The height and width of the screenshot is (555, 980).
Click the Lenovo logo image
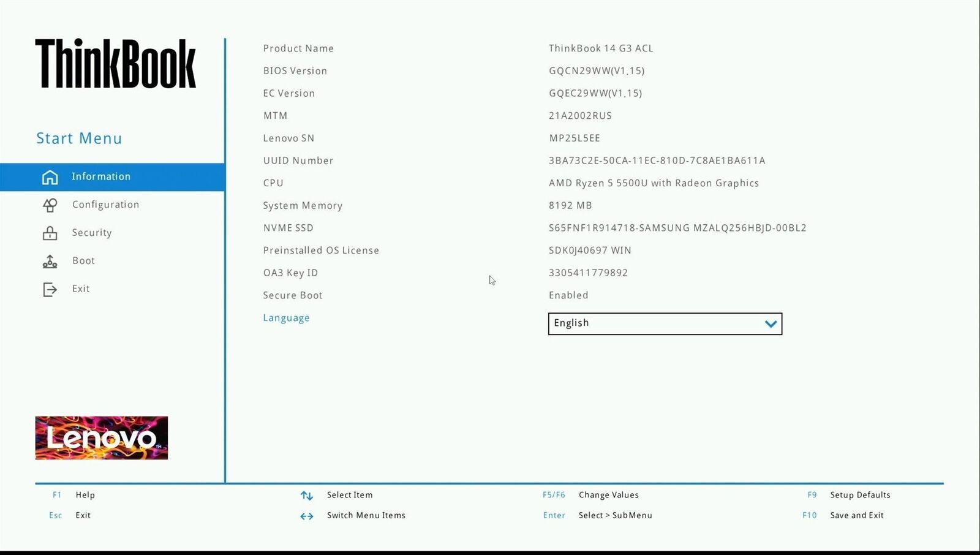(x=102, y=438)
